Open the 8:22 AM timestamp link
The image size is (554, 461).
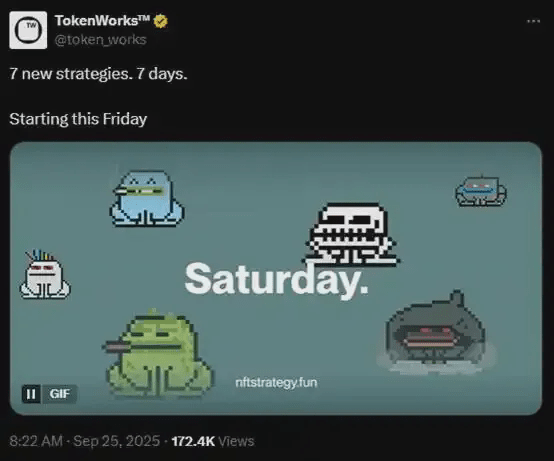pyautogui.click(x=36, y=441)
